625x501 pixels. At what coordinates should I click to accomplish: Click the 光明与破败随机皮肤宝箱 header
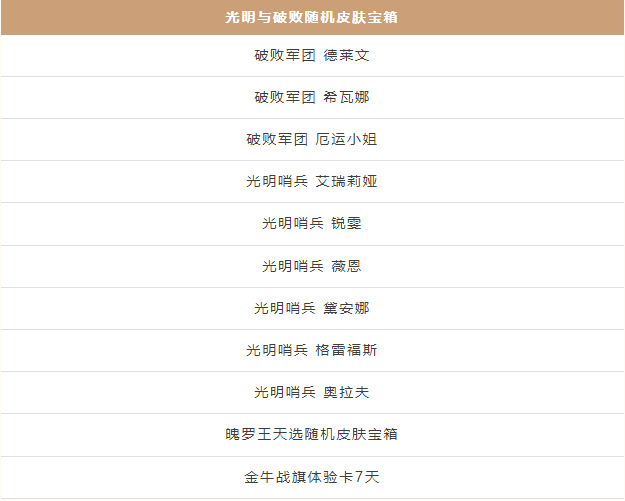click(312, 18)
